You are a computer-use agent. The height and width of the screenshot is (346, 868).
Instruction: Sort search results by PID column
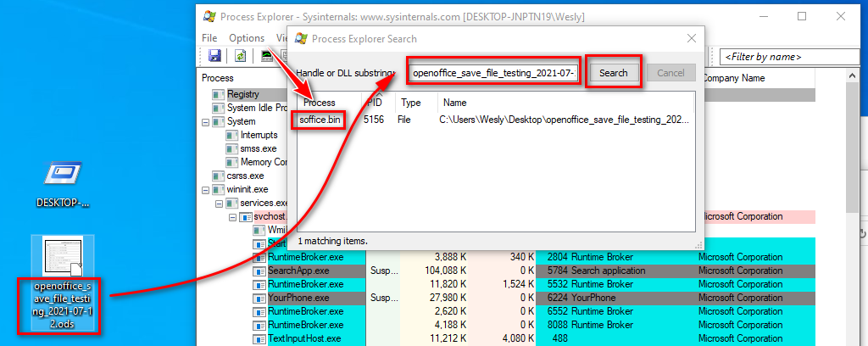click(x=378, y=103)
